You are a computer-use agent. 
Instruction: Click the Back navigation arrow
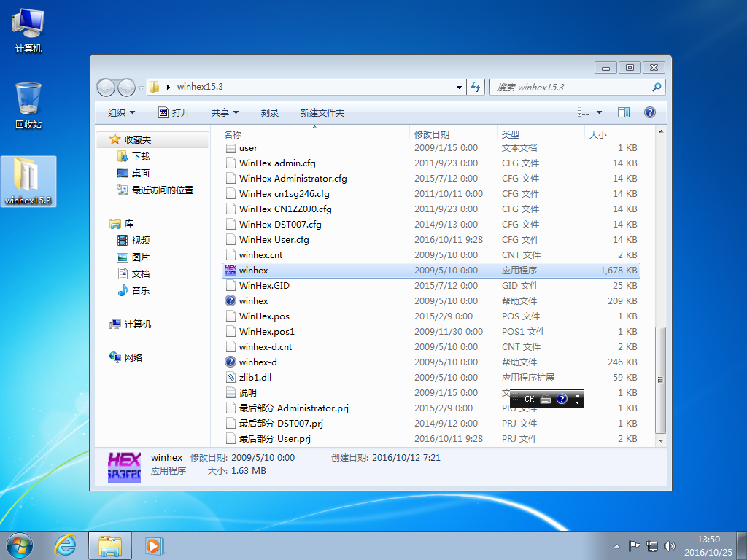coord(106,87)
